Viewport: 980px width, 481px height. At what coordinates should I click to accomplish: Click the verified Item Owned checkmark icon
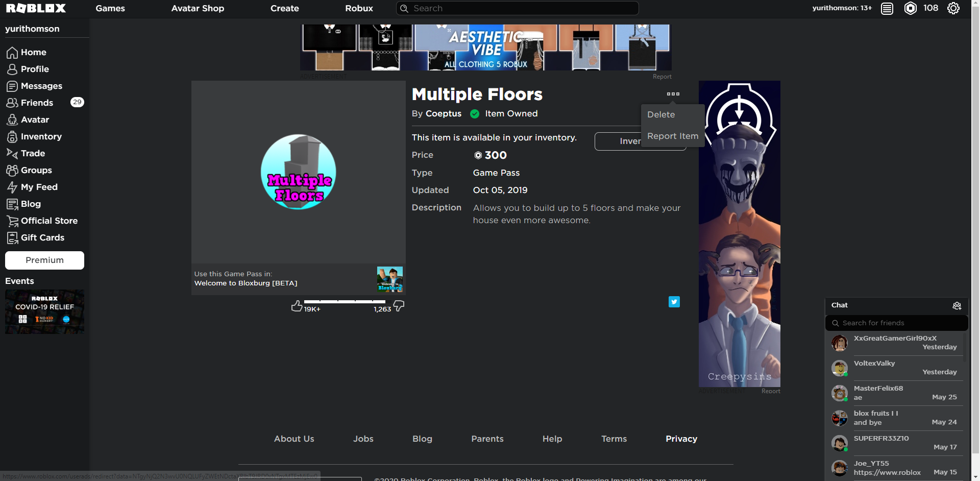(475, 114)
